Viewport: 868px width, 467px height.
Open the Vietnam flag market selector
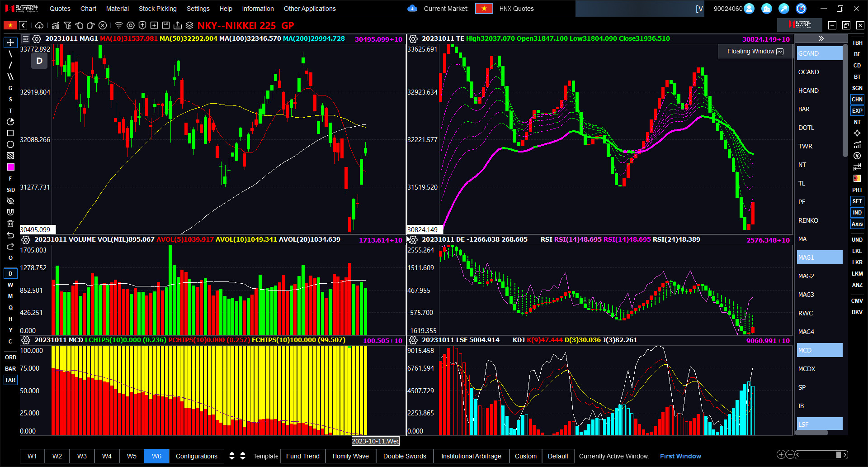coord(484,9)
